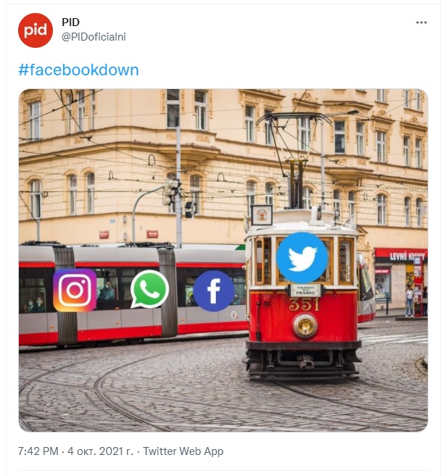Click the LEVNÉ KNIHY shop sign
448x476 pixels.
point(403,256)
